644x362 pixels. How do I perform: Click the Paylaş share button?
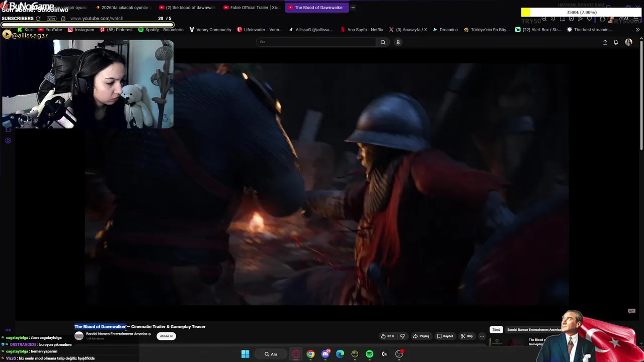421,336
